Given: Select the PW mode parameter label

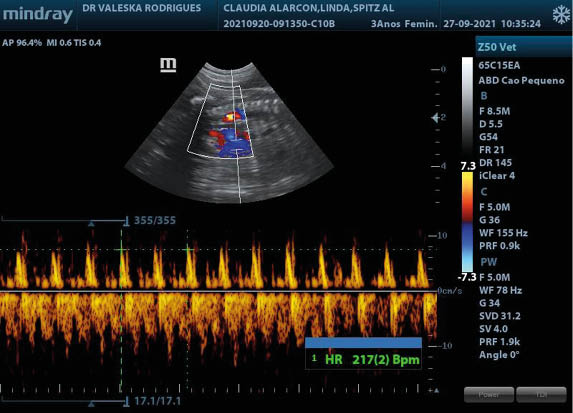Looking at the screenshot, I should (x=489, y=262).
